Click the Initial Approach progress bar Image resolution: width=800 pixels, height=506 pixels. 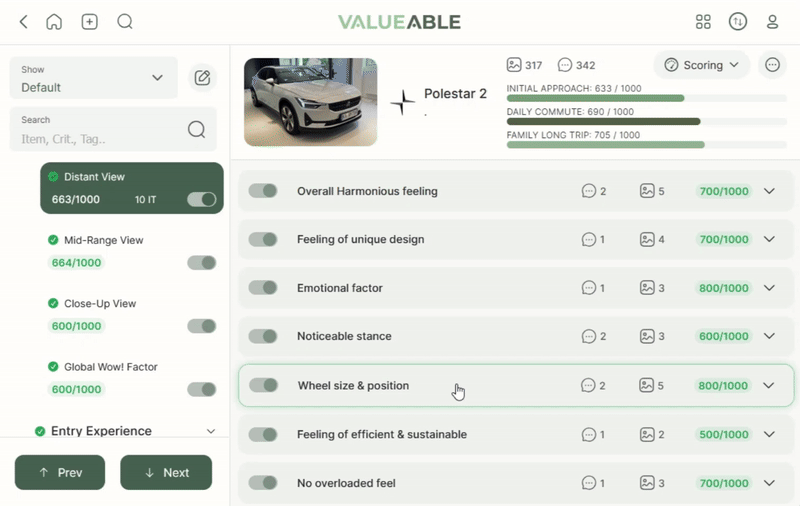(x=646, y=98)
